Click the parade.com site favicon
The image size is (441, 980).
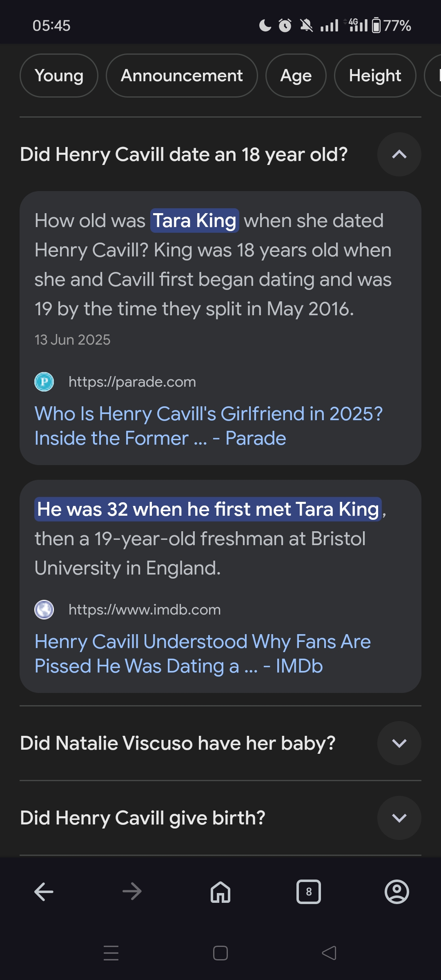pyautogui.click(x=44, y=382)
